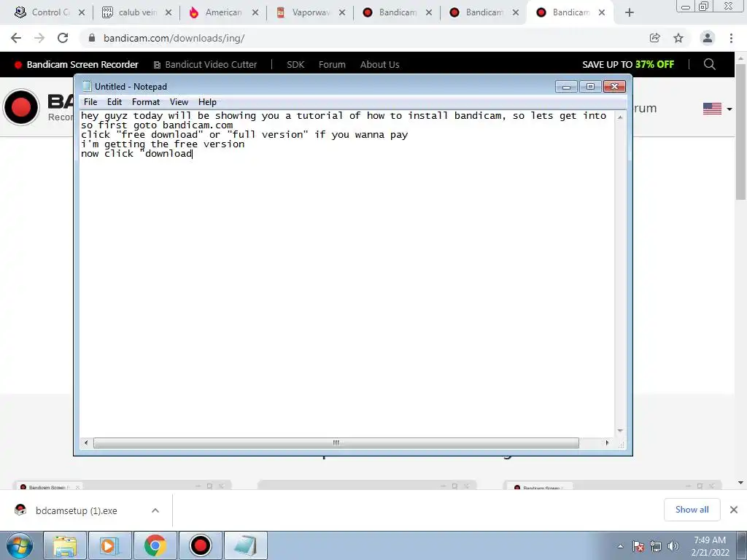
Task: Open the language dropdown arrow
Action: pos(729,109)
